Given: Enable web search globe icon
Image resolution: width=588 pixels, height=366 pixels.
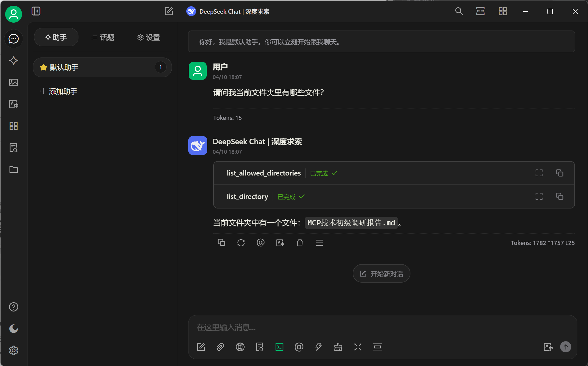Looking at the screenshot, I should [x=240, y=347].
